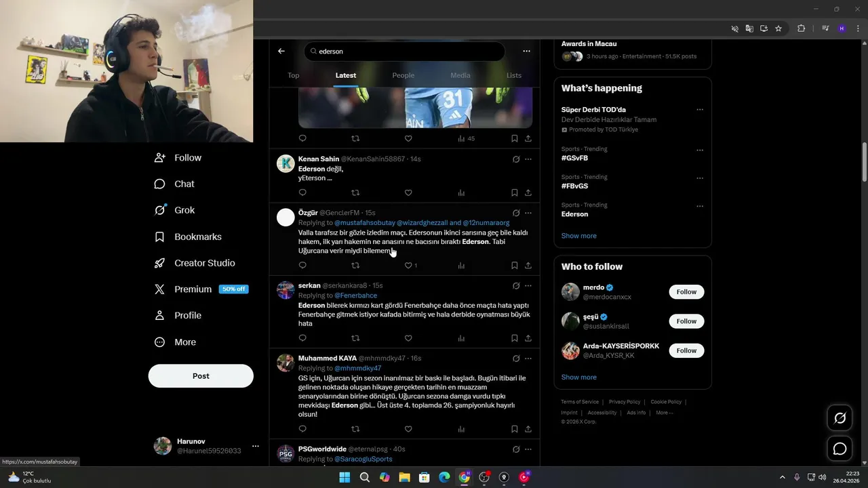Repost Özgür's tweet
Image resolution: width=868 pixels, height=488 pixels.
coord(355,265)
